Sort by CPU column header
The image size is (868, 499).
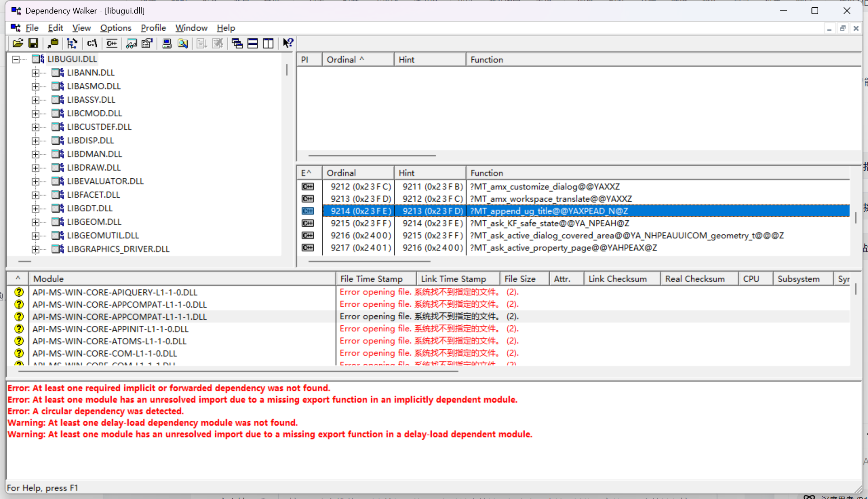click(x=756, y=279)
